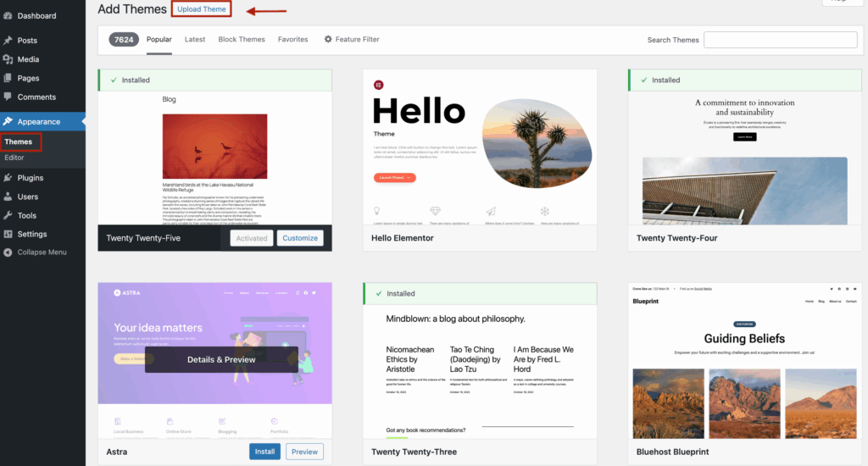The width and height of the screenshot is (868, 466).
Task: Open the Settings menu label
Action: (32, 234)
